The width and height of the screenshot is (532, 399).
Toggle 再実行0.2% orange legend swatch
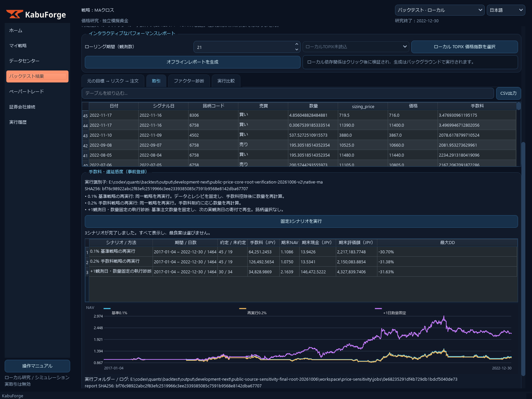(x=243, y=309)
